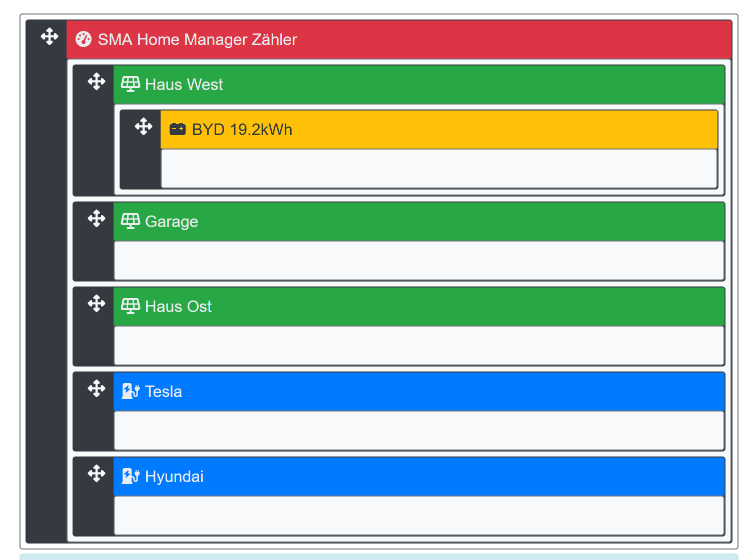745x560 pixels.
Task: Click the battery icon next to BYD 19.2kWh
Action: point(178,129)
